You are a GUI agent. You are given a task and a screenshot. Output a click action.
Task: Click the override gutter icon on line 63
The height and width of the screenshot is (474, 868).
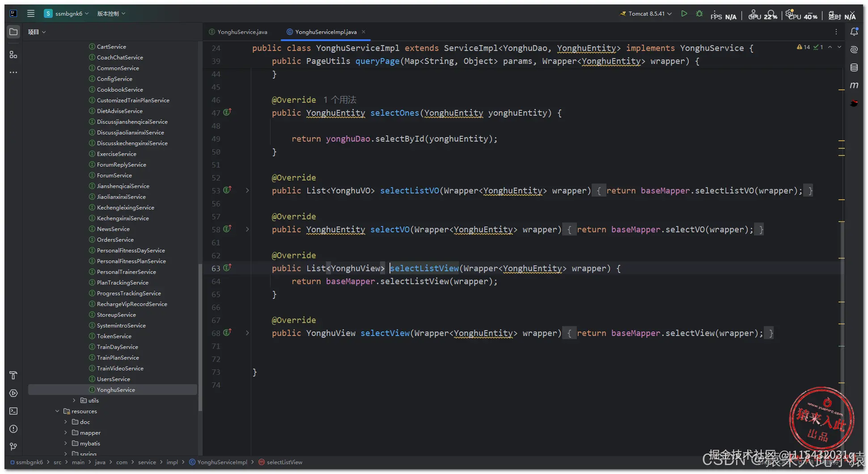(227, 268)
